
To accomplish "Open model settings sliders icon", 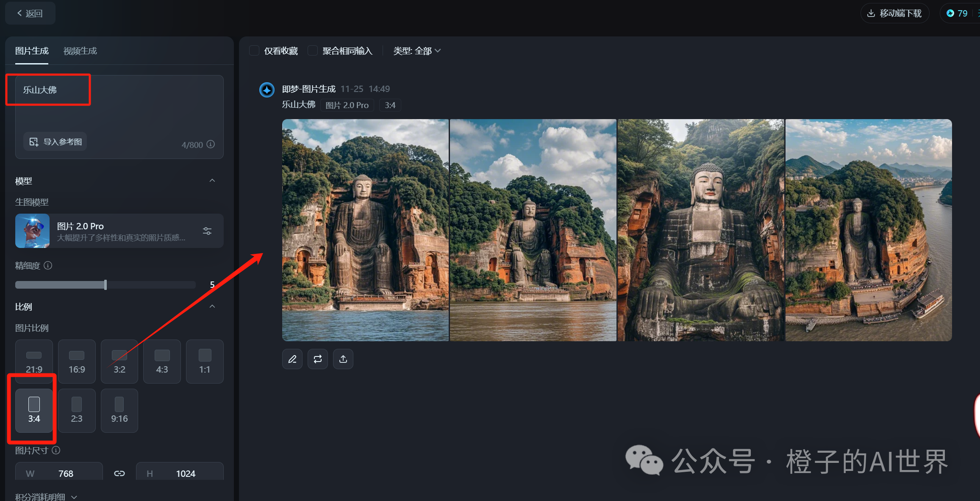I will [x=207, y=231].
